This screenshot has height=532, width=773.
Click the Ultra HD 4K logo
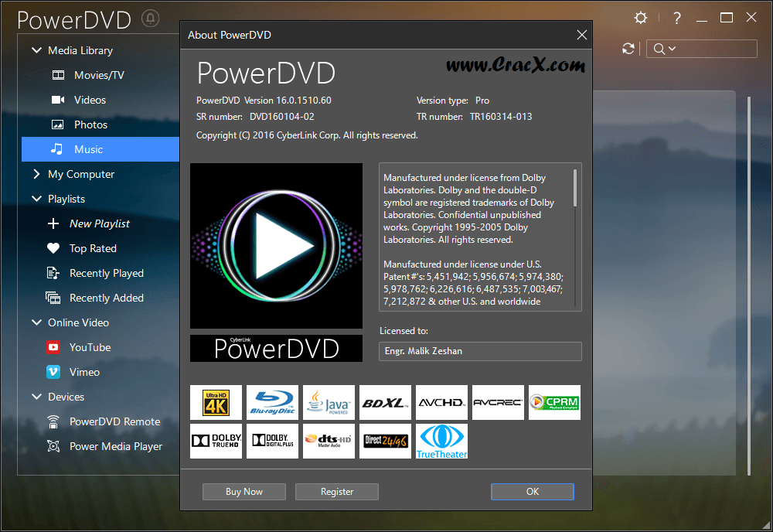click(216, 402)
